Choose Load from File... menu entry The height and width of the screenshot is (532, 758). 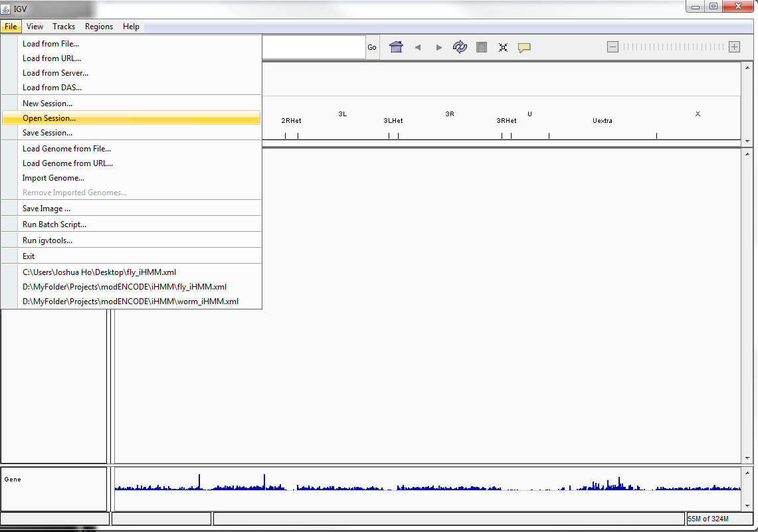point(50,44)
